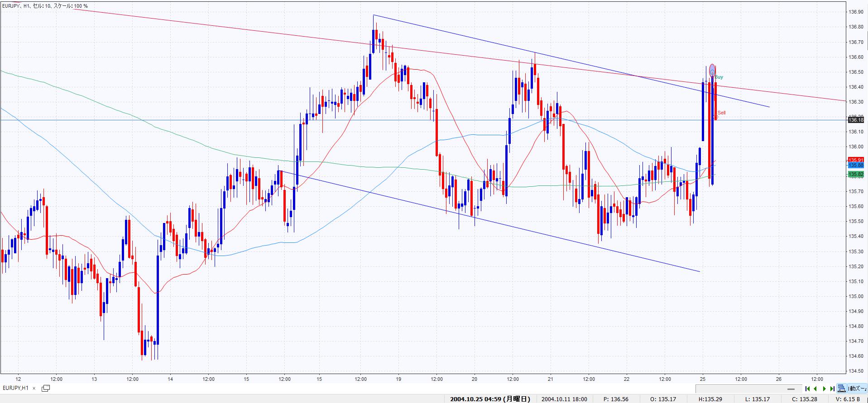The width and height of the screenshot is (868, 403).
Task: Click the Buy order marker circle
Action: [712, 73]
